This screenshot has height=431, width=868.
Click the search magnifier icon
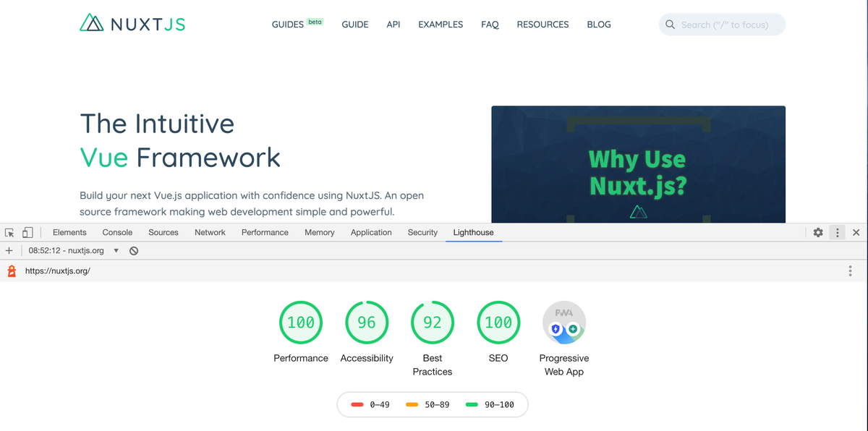670,25
